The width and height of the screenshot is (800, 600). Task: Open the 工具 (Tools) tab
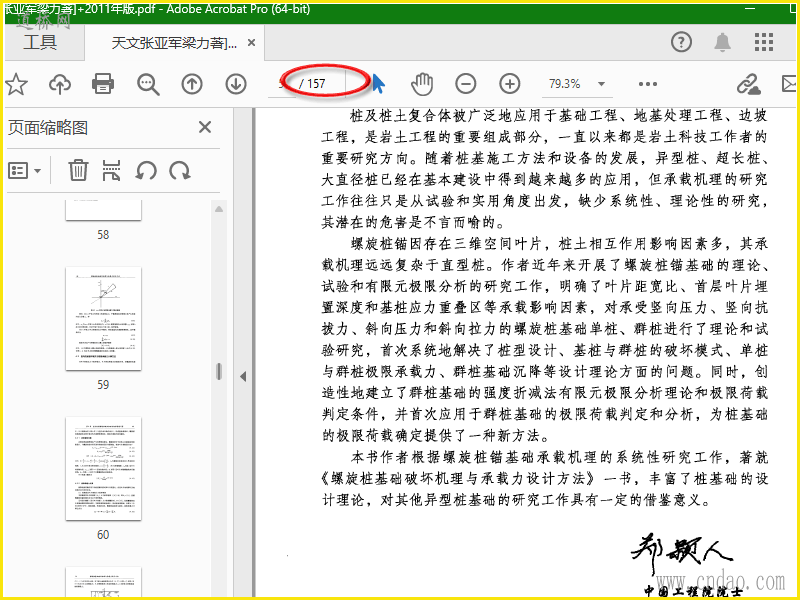[x=40, y=42]
